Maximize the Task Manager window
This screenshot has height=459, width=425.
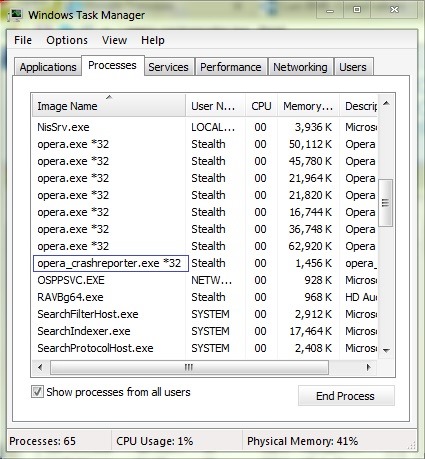click(357, 10)
